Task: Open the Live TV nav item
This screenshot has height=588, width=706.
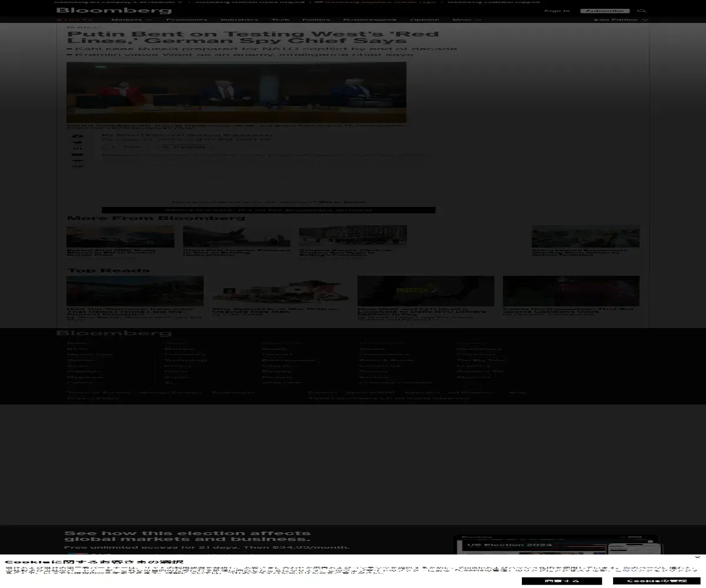Action: point(75,20)
